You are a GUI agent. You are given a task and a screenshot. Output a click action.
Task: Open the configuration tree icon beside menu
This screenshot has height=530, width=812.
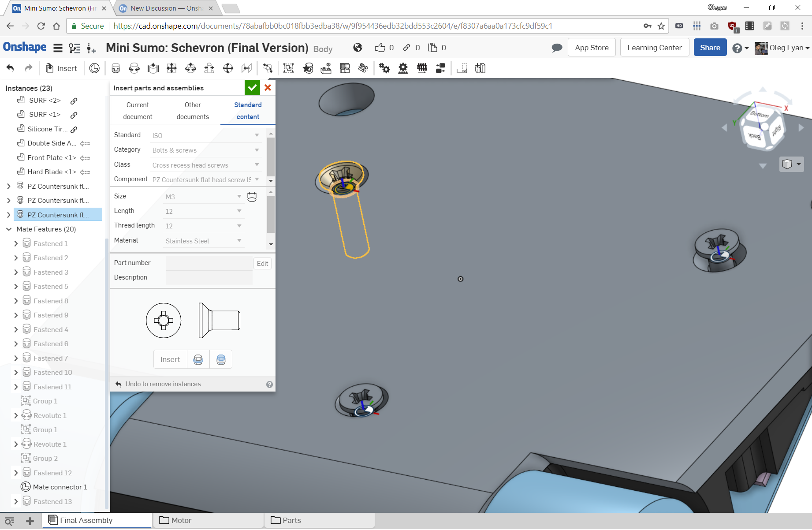pyautogui.click(x=74, y=48)
